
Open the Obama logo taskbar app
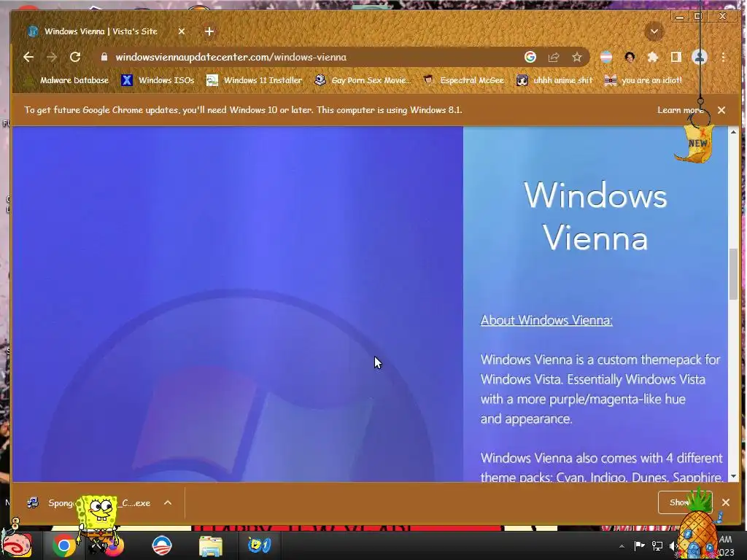click(161, 545)
